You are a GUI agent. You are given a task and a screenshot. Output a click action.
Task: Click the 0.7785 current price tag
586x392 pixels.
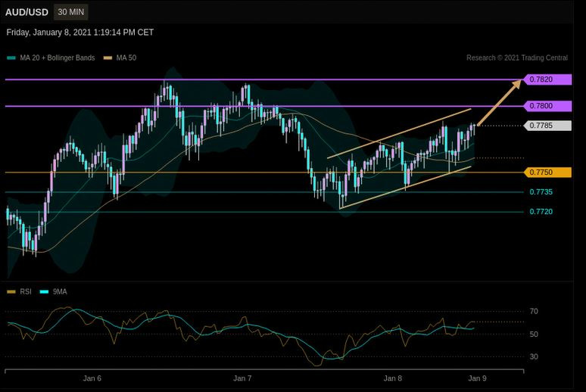547,126
